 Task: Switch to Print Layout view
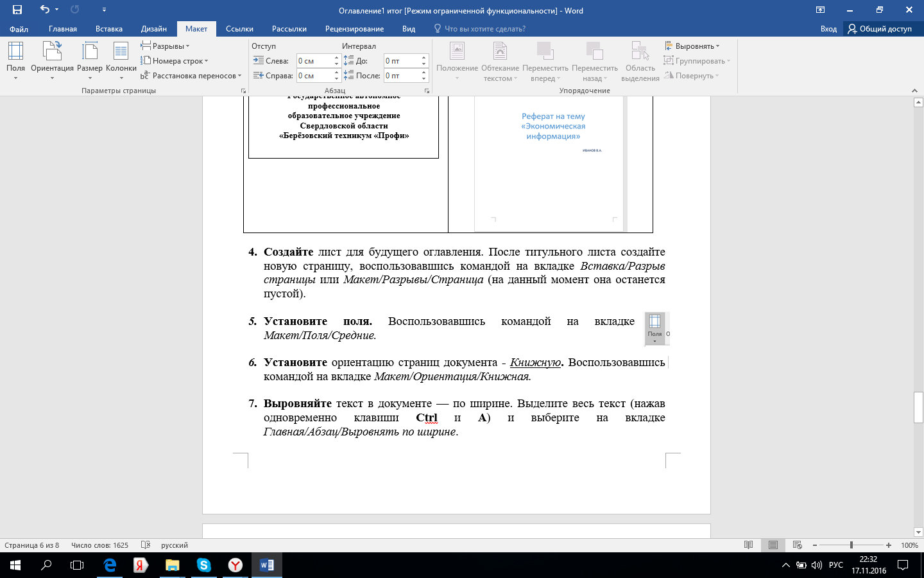pos(773,545)
